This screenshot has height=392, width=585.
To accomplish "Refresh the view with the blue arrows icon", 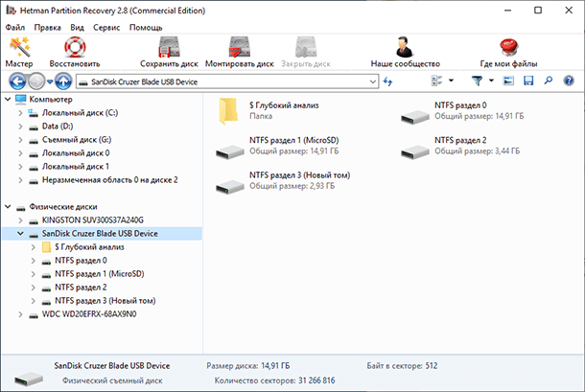I will tap(387, 81).
